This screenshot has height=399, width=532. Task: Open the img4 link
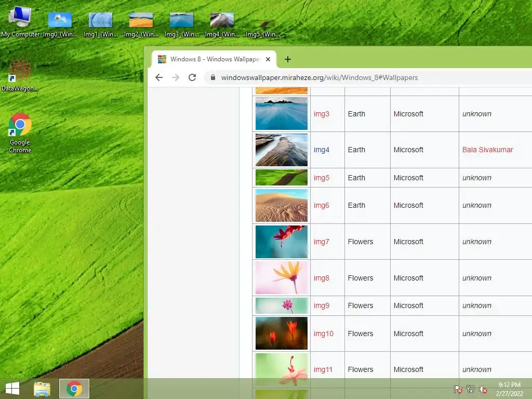click(321, 150)
